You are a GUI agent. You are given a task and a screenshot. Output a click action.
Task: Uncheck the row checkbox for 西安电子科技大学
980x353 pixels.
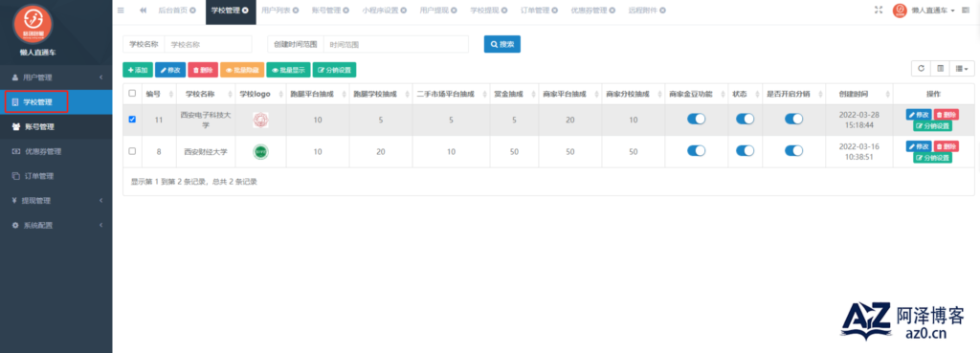(x=132, y=120)
